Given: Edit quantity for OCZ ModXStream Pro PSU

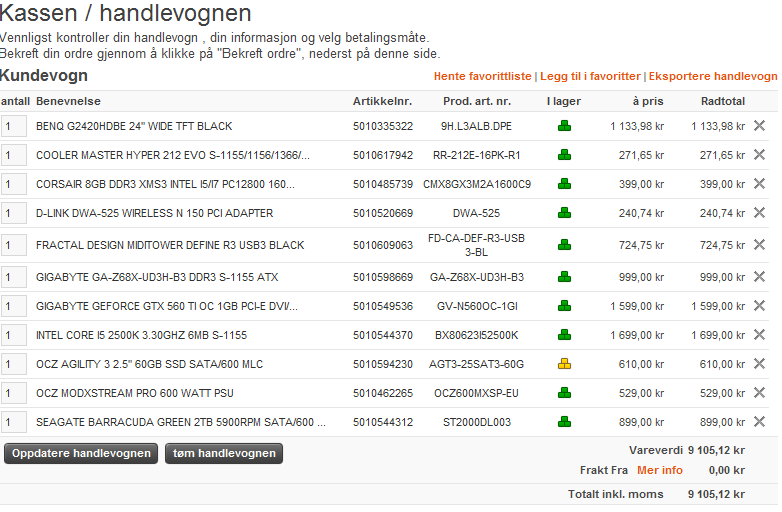Looking at the screenshot, I should pos(13,393).
